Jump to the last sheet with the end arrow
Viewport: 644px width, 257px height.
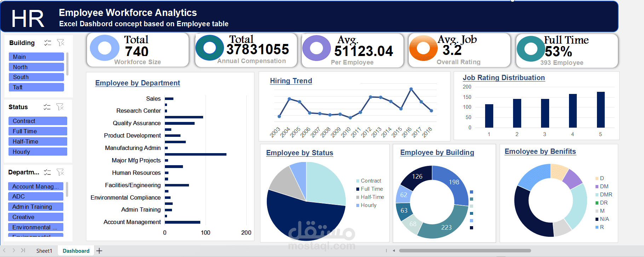(23, 250)
